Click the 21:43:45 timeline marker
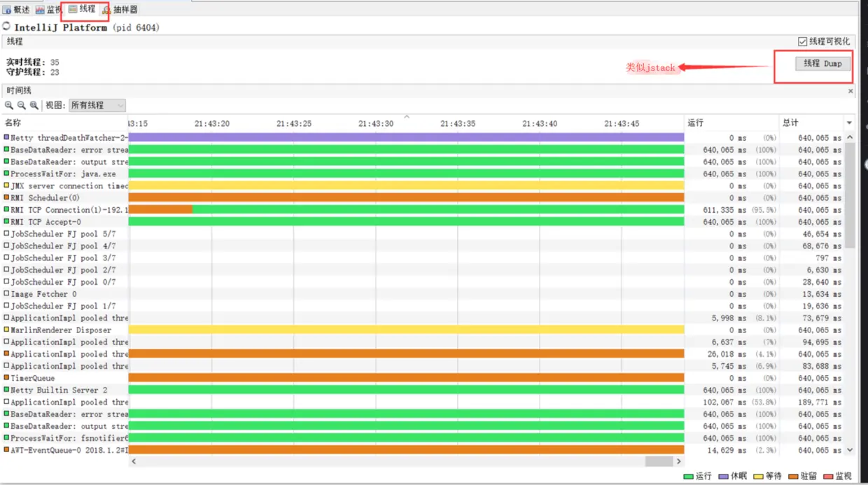 [622, 123]
